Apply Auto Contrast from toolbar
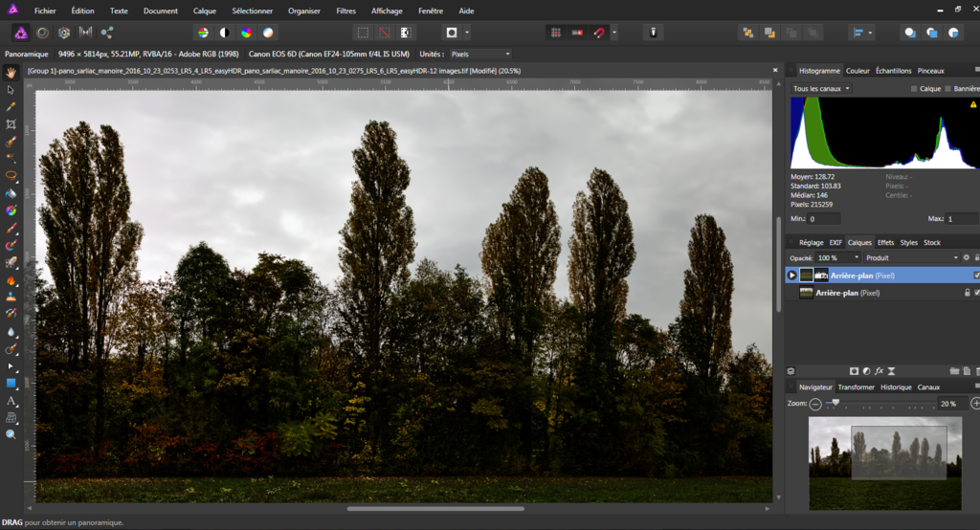 click(x=224, y=33)
